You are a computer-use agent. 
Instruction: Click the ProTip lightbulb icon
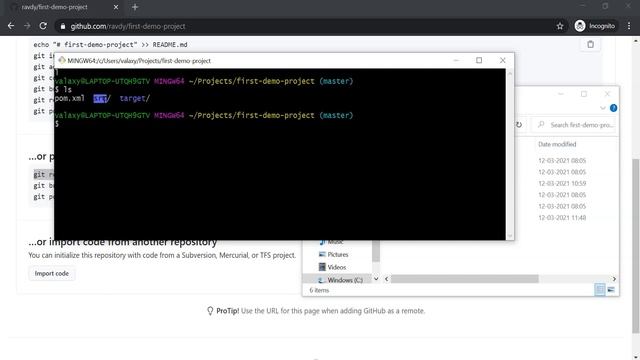pos(210,311)
